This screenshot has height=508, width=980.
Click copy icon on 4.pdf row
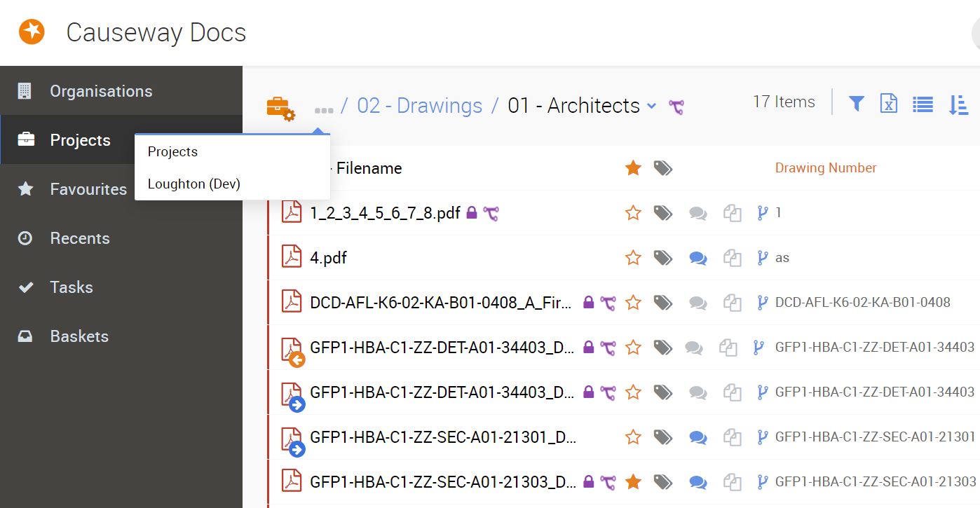pos(732,258)
